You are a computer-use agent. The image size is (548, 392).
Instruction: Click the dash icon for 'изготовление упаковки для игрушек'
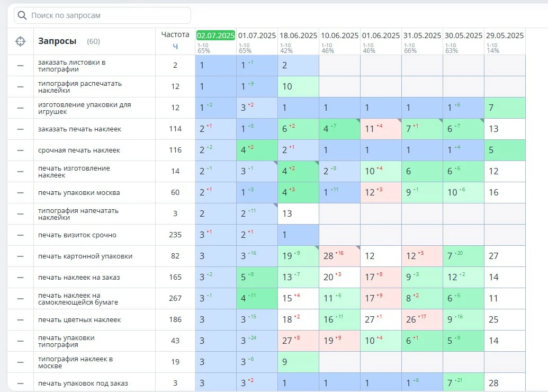pyautogui.click(x=20, y=108)
